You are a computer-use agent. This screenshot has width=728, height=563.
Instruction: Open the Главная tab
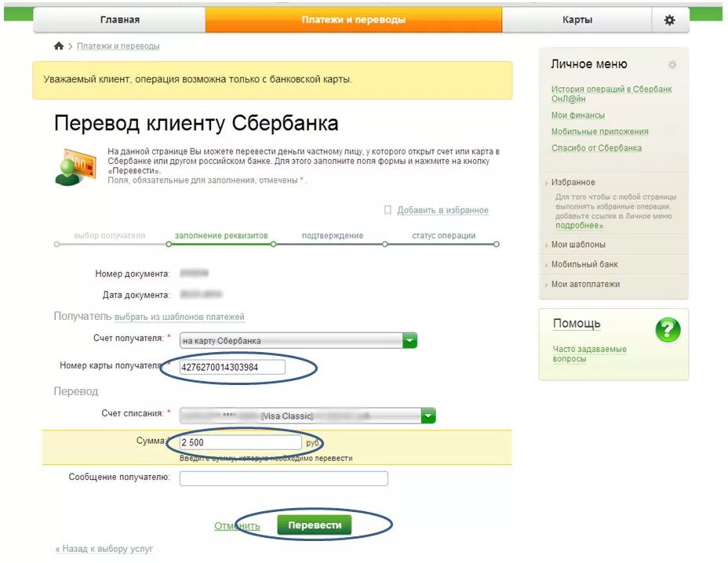point(120,20)
